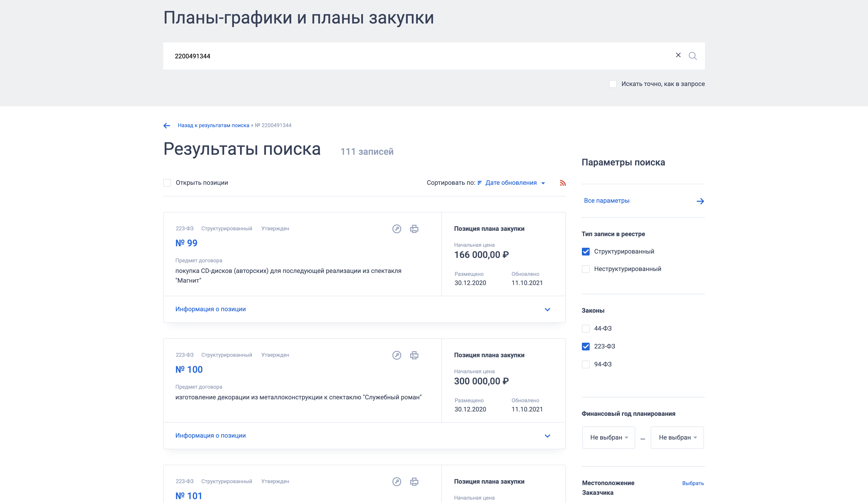Open record № 99 link

coord(186,243)
